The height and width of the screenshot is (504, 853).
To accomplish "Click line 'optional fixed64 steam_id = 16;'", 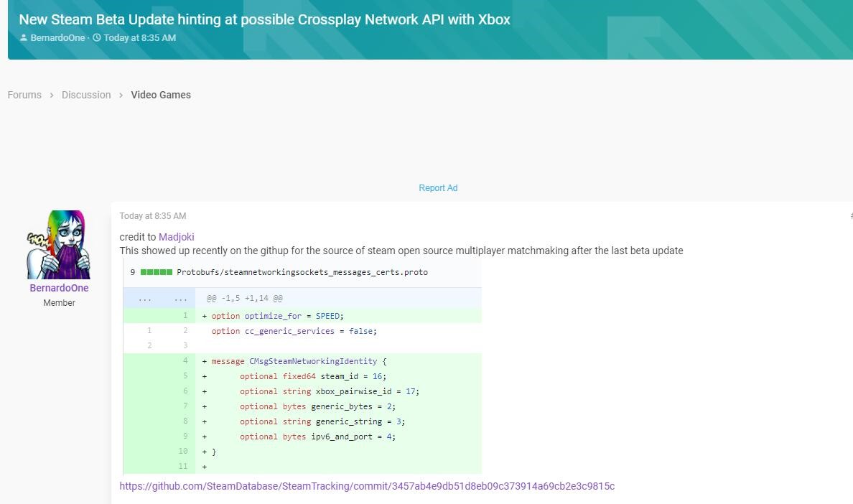I will point(313,376).
